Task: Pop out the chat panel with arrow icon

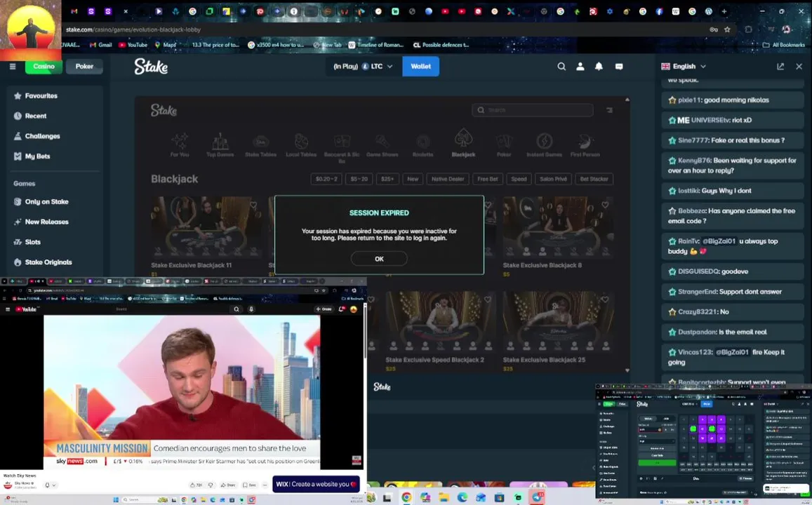Action: (780, 66)
